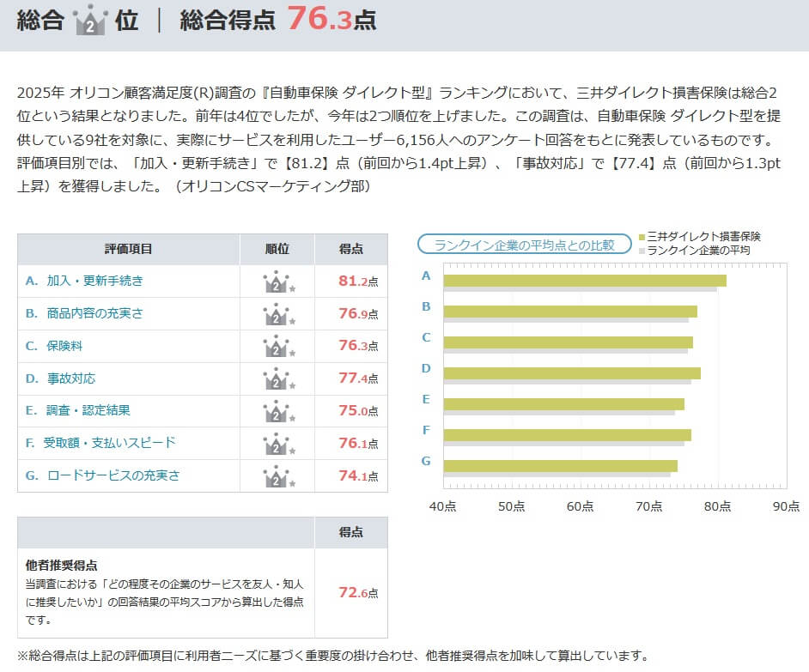Click the green 三井ダイレクト損害保険 legend swatch
Image resolution: width=809 pixels, height=672 pixels.
tap(642, 236)
